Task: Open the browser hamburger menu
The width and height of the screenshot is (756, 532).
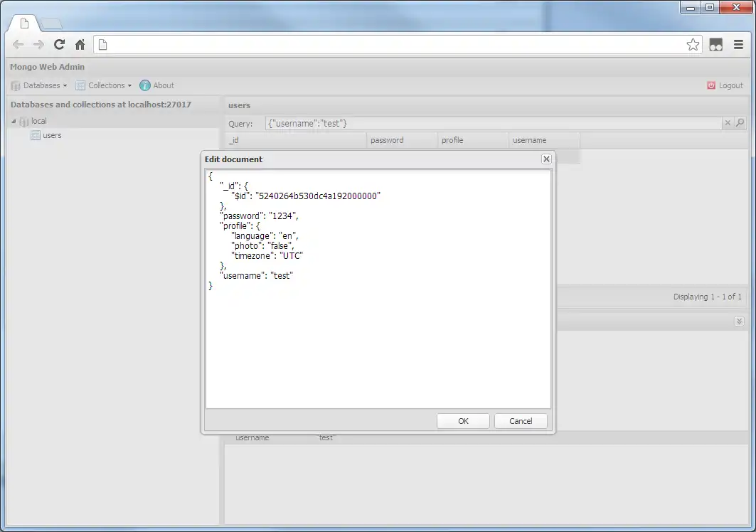Action: [x=738, y=44]
